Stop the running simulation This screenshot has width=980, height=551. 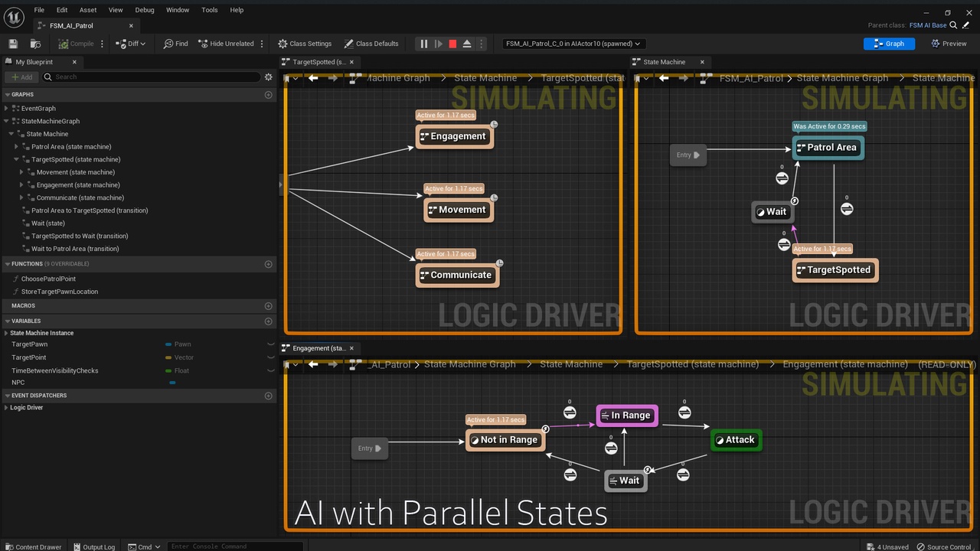pos(451,44)
